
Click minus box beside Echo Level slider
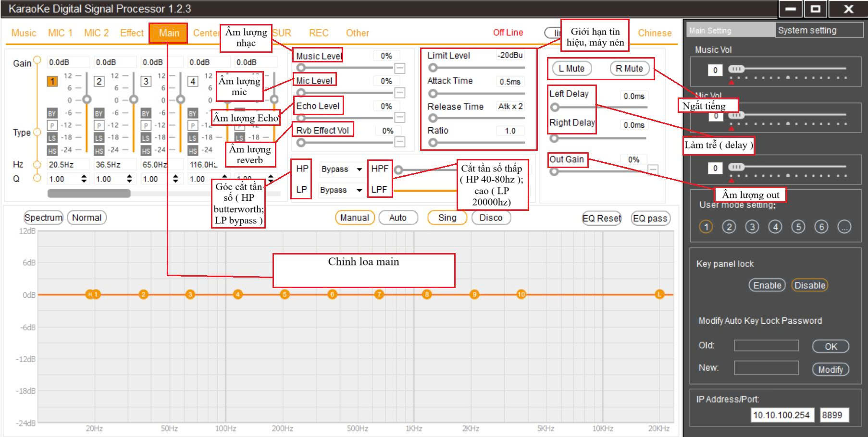click(x=399, y=118)
